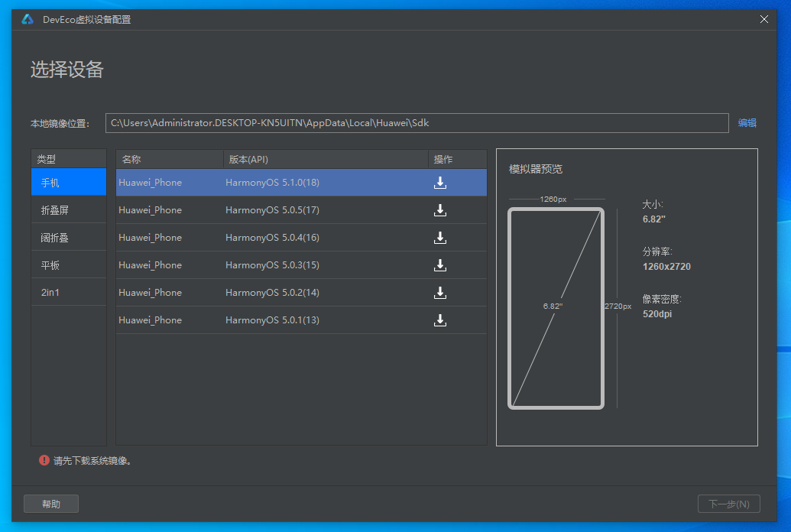Download HarmonyOS 5.1.0(18) system image
Image resolution: width=791 pixels, height=532 pixels.
pos(439,183)
